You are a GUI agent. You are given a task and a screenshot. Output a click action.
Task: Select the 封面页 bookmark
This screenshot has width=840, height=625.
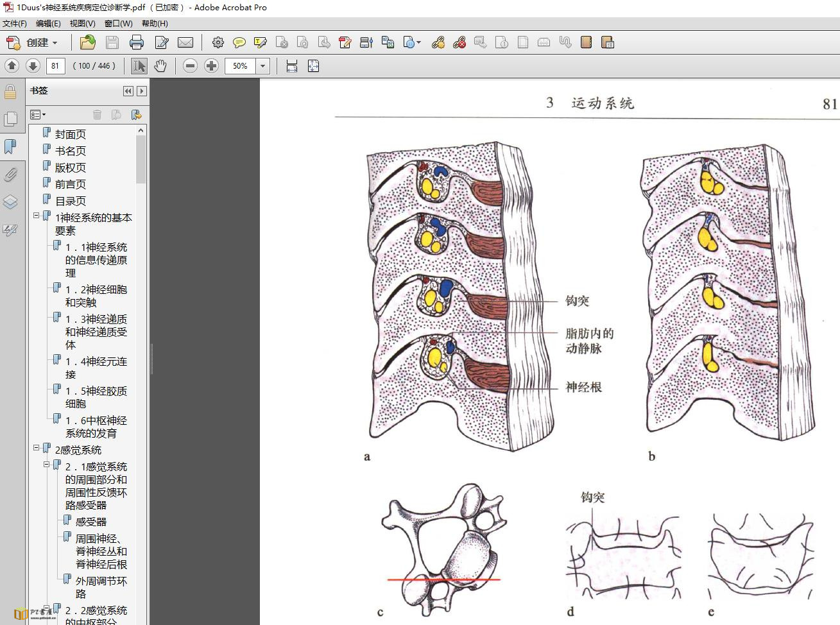click(x=71, y=134)
